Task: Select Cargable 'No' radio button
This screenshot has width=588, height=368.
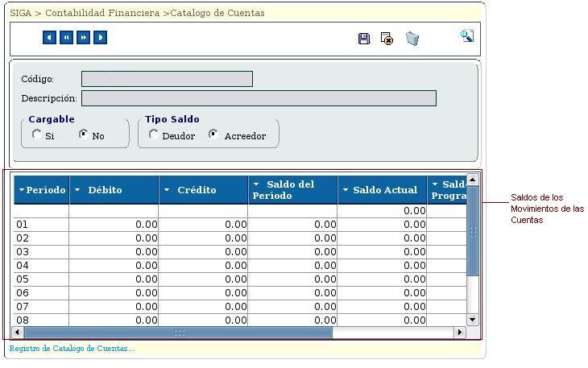Action: tap(83, 134)
